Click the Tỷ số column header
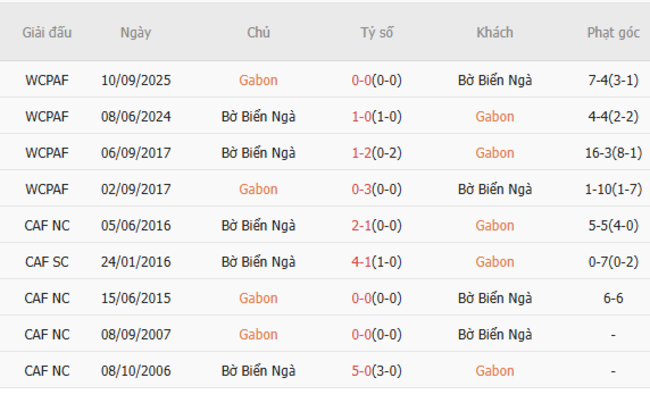The width and height of the screenshot is (650, 403). [377, 32]
